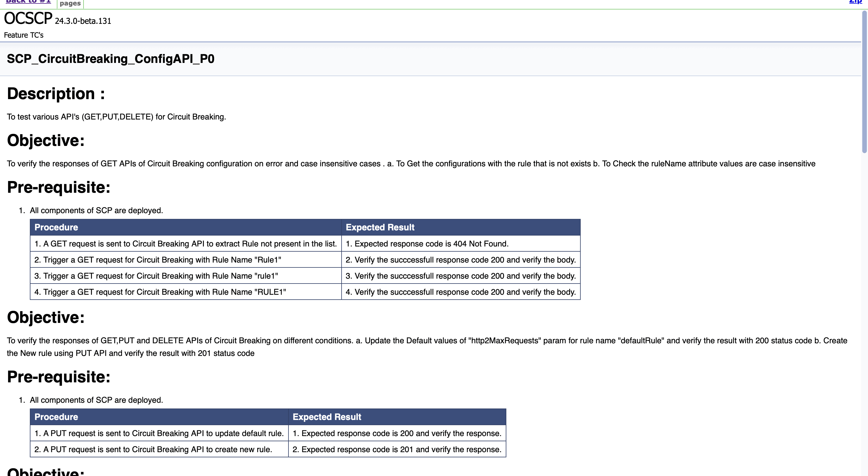Click the cell mentioning 404 Not Found
868x476 pixels.
pos(427,244)
